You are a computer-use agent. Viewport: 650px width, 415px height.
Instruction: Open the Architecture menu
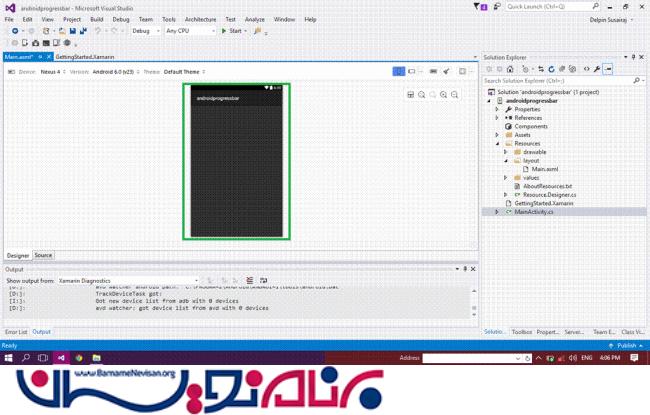[x=201, y=19]
